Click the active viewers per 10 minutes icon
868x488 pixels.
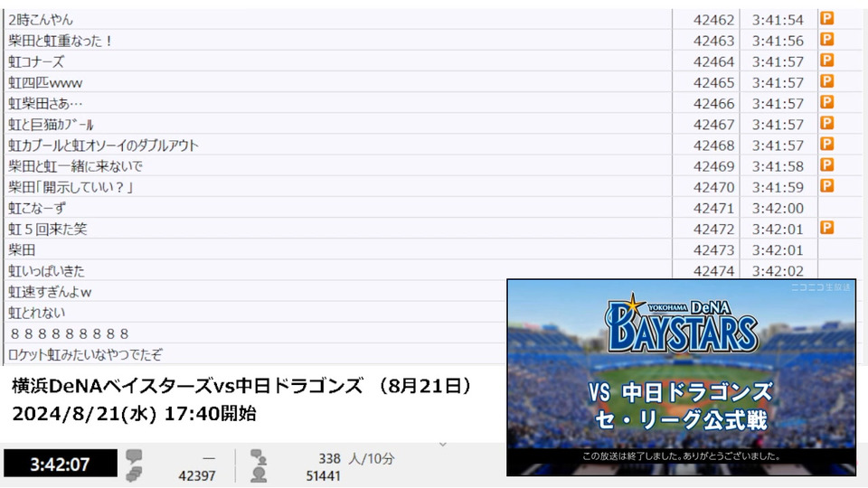259,457
